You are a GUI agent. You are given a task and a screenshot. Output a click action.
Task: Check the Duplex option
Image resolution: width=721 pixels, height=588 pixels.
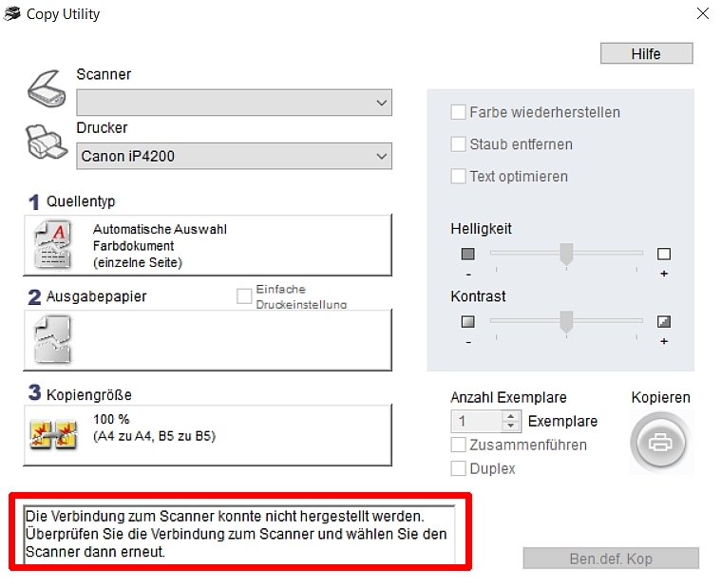[458, 468]
